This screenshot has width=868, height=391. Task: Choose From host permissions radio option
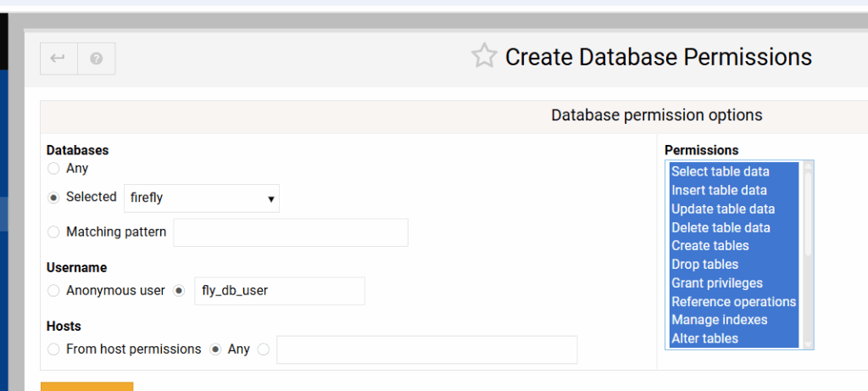(x=54, y=349)
